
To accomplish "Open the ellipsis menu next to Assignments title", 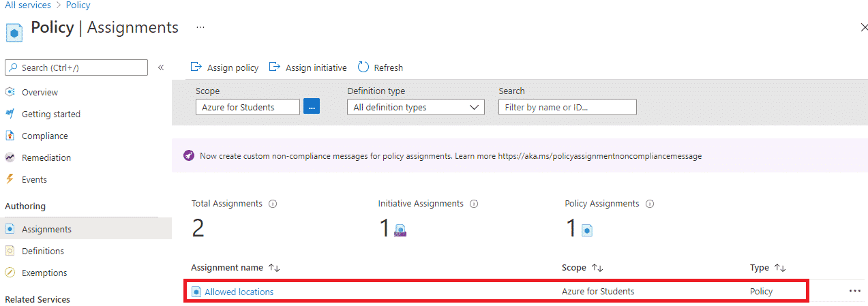I will [200, 27].
